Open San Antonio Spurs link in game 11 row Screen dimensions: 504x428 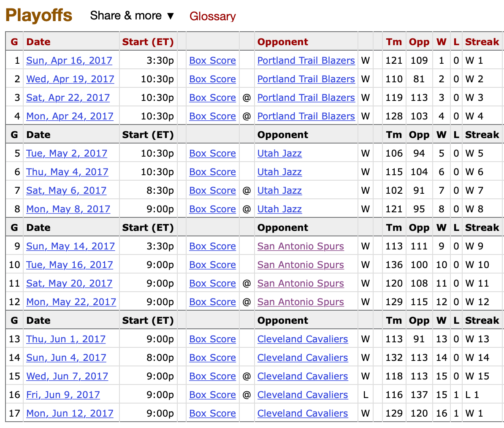pos(301,283)
